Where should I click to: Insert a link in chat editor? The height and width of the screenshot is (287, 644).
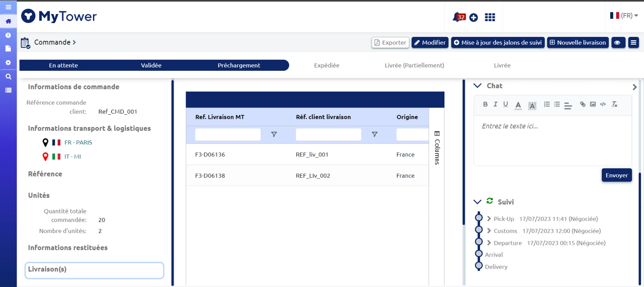[582, 104]
